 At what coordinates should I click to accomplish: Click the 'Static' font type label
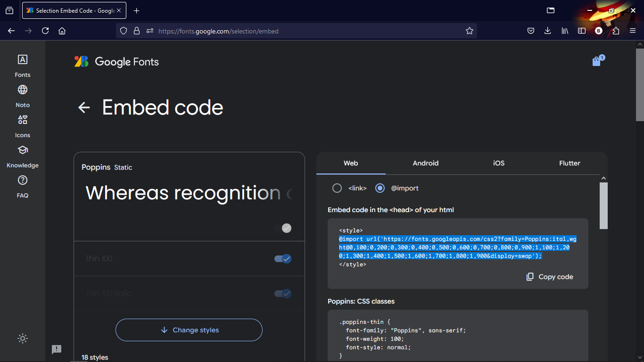click(123, 167)
